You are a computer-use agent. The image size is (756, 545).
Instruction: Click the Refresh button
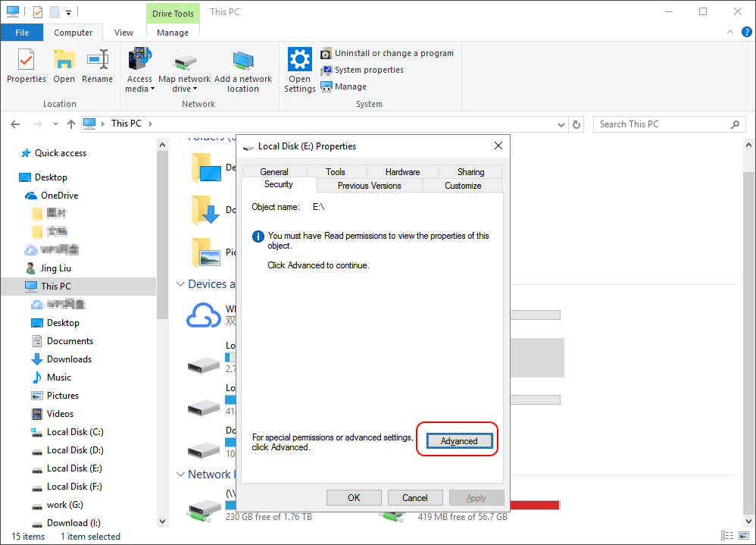click(x=576, y=124)
